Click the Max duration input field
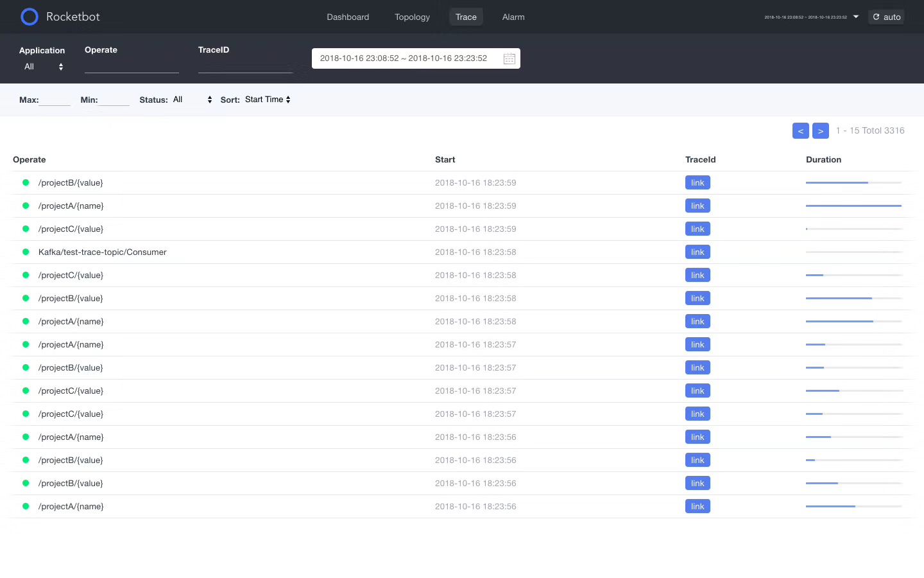Image resolution: width=924 pixels, height=578 pixels. [55, 100]
